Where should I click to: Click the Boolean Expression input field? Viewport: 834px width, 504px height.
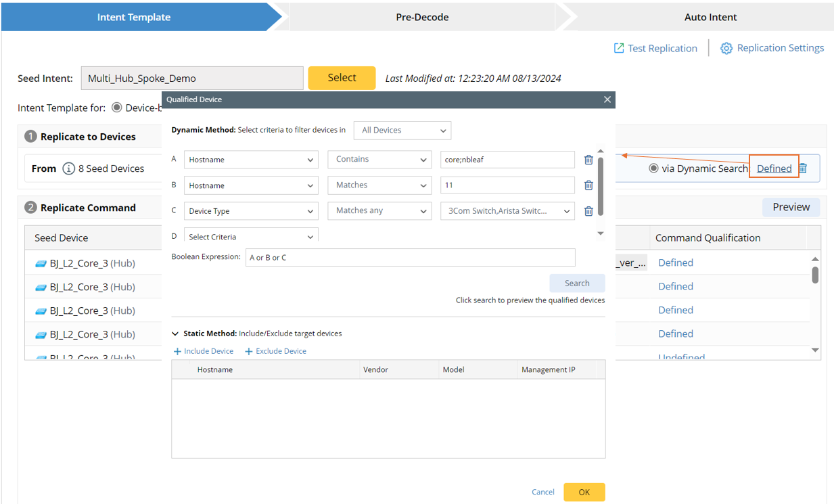410,258
